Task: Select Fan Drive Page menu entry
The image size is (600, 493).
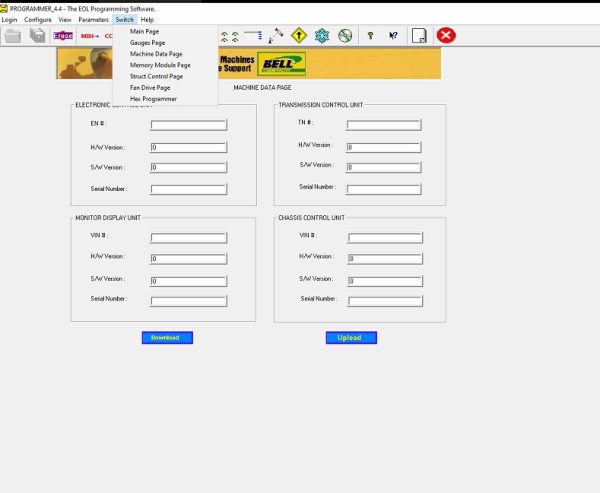Action: point(166,88)
